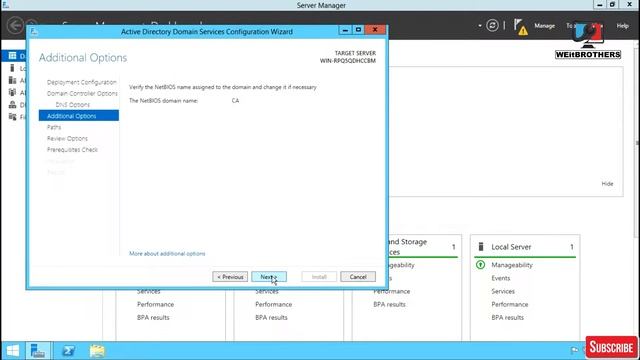Click the Action Center flag in tray
640x360 pixels.
(574, 350)
